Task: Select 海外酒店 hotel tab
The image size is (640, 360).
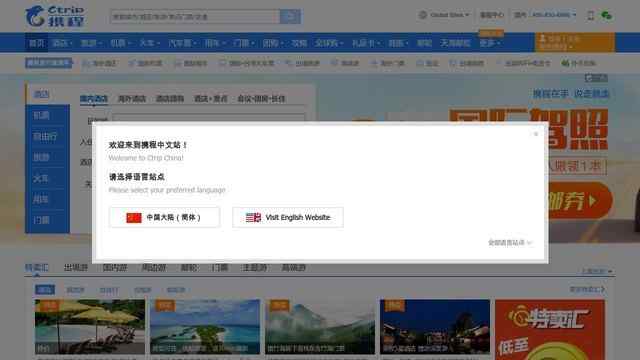Action: (132, 99)
